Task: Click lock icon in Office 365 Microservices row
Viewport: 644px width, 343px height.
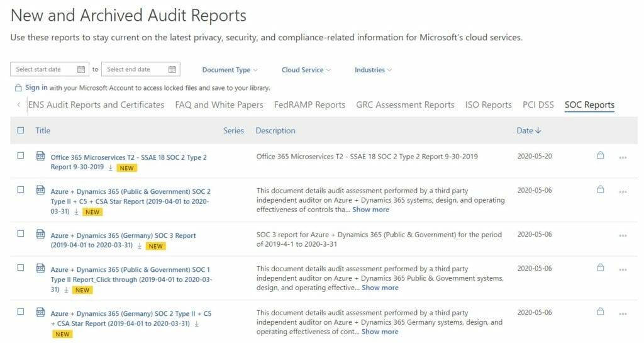Action: click(x=601, y=155)
